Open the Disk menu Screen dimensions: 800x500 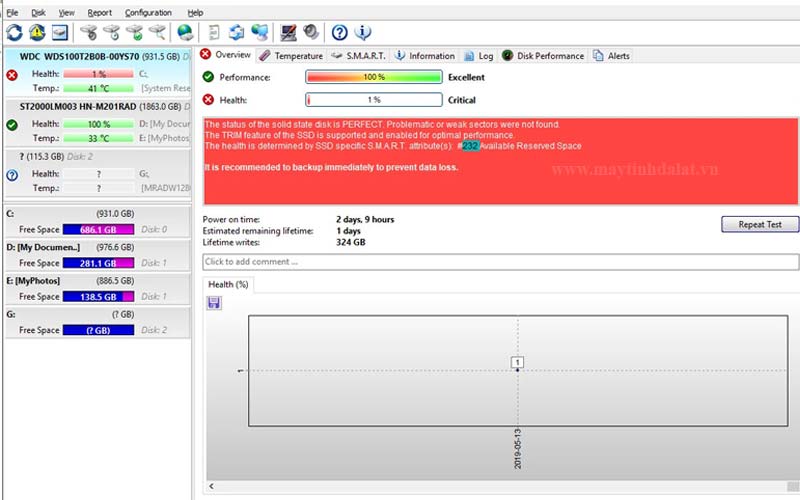pyautogui.click(x=38, y=12)
